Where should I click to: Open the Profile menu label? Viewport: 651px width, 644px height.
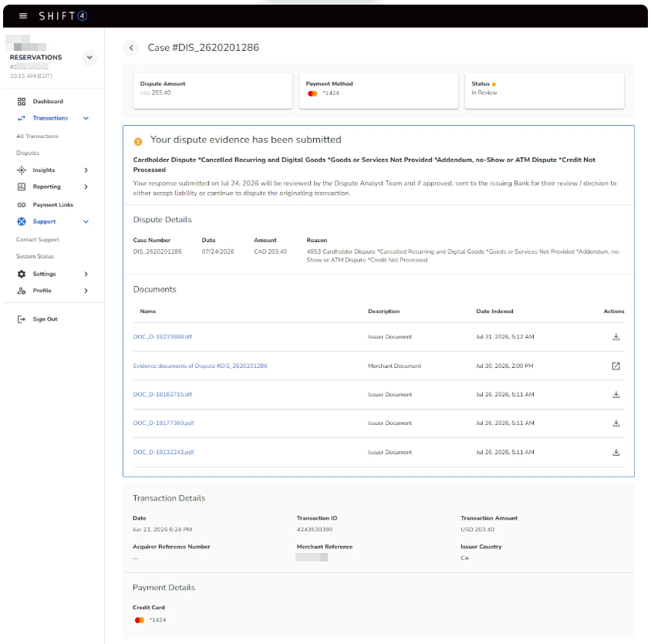pos(42,291)
